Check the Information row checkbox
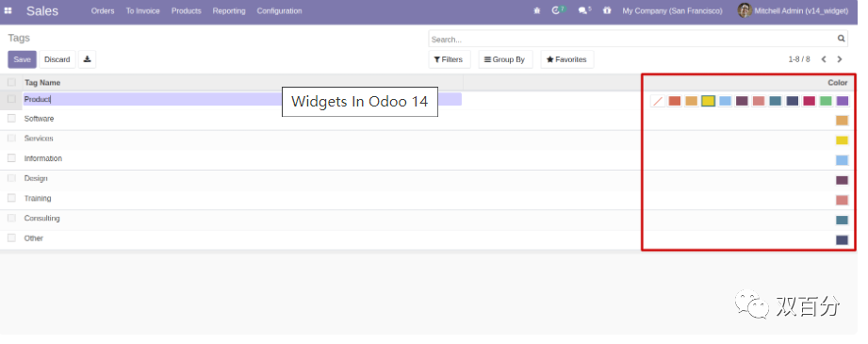The width and height of the screenshot is (868, 344). pos(11,158)
